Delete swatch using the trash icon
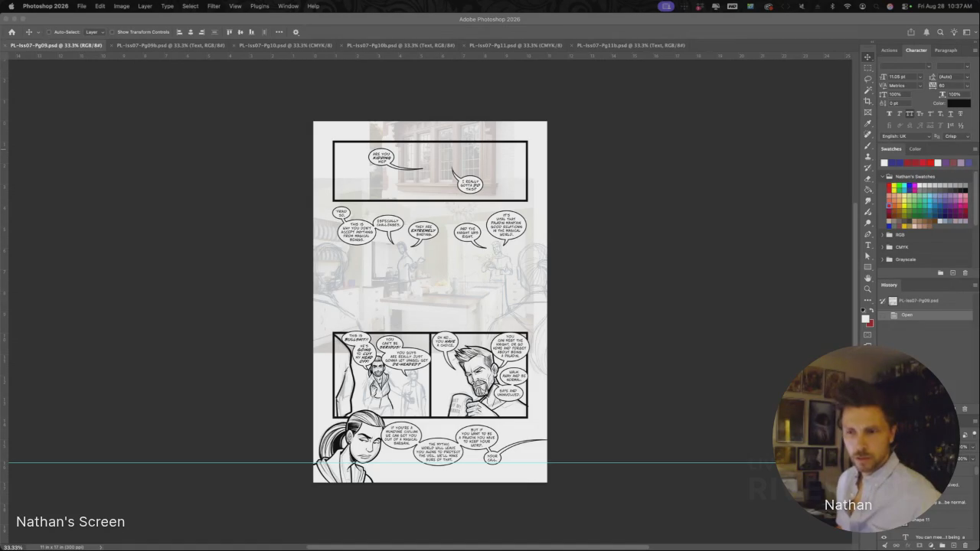This screenshot has height=551, width=980. tap(965, 272)
